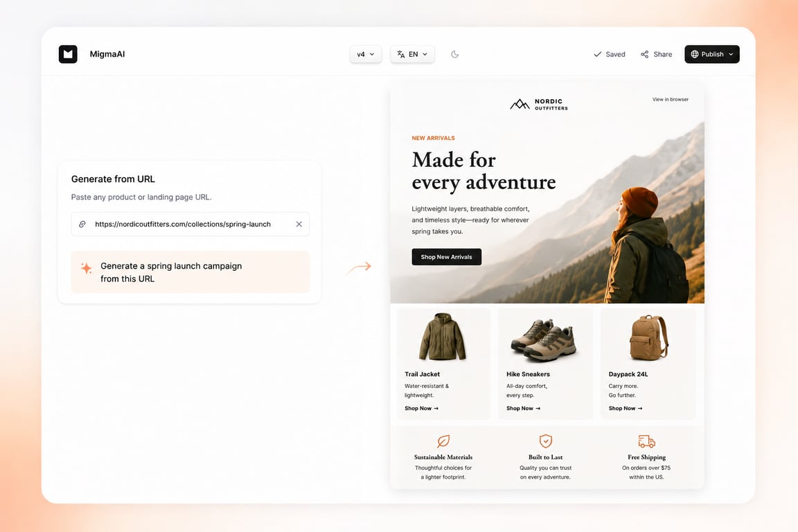This screenshot has height=532, width=798.
Task: Clear the URL with X icon
Action: (x=299, y=224)
